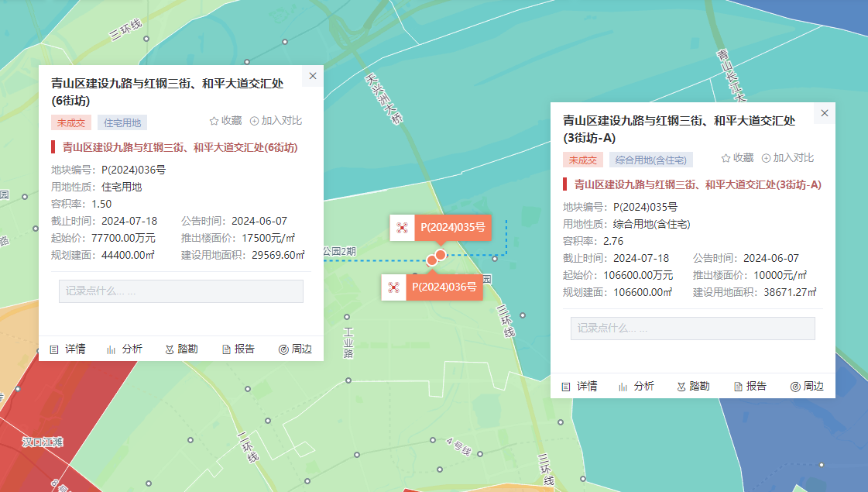Viewport: 868px width, 492px height.
Task: Click the red title link for 3街坊-A parcel
Action: coord(698,184)
